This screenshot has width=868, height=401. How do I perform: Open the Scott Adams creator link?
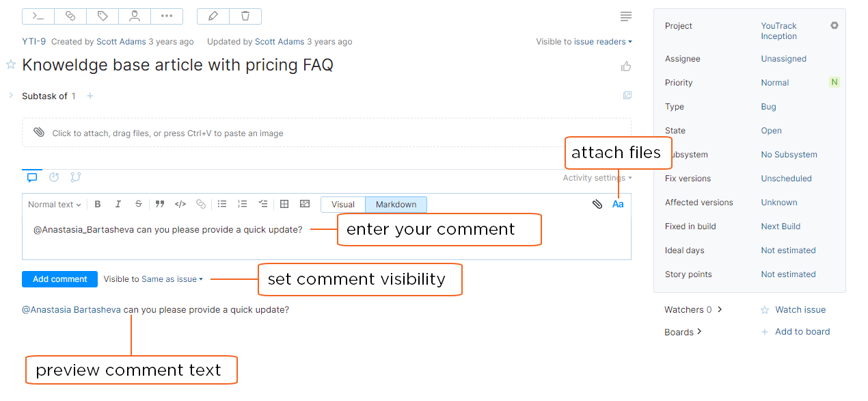(121, 42)
